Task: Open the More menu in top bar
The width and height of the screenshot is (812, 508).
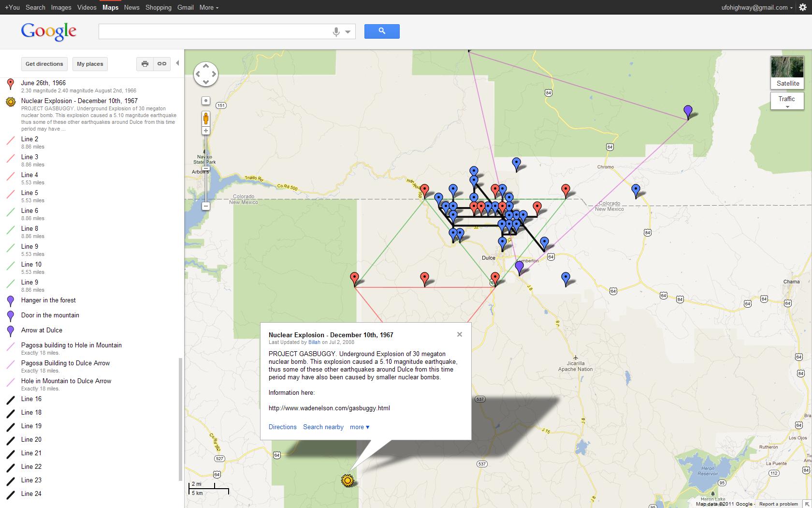Action: [209, 7]
